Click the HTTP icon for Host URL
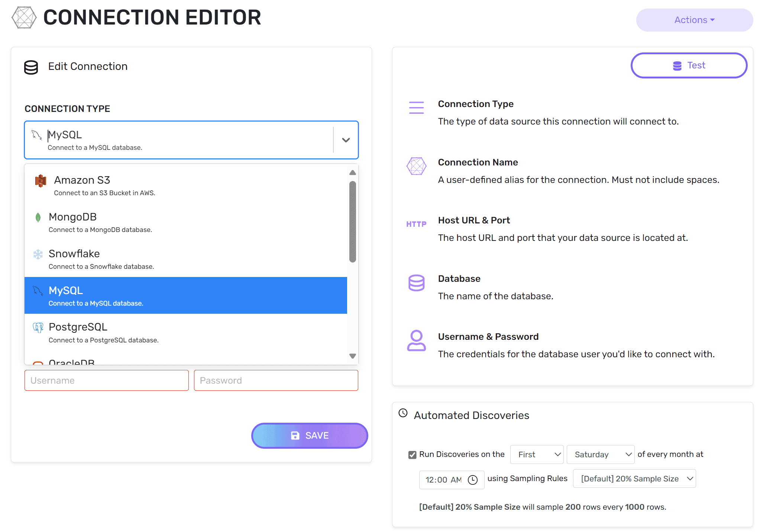 [416, 224]
